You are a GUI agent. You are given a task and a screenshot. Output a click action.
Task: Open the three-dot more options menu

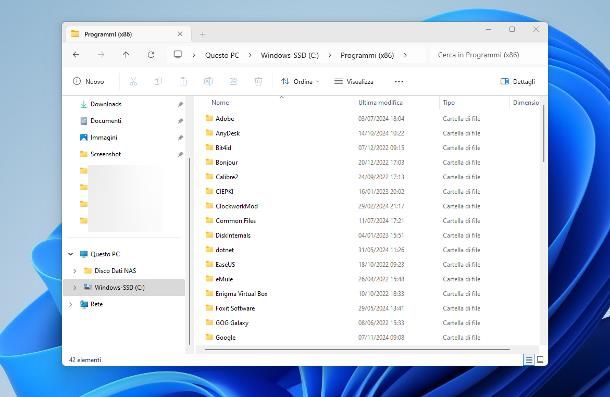click(399, 82)
